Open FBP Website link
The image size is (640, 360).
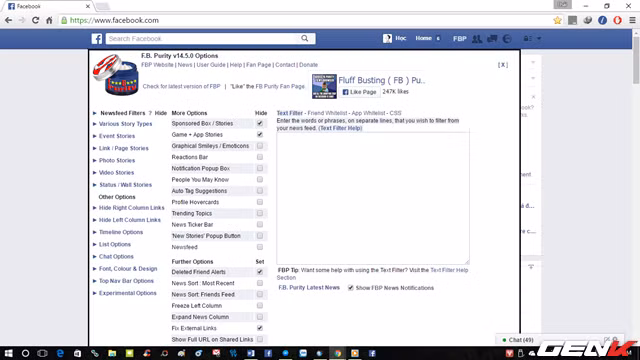157,65
